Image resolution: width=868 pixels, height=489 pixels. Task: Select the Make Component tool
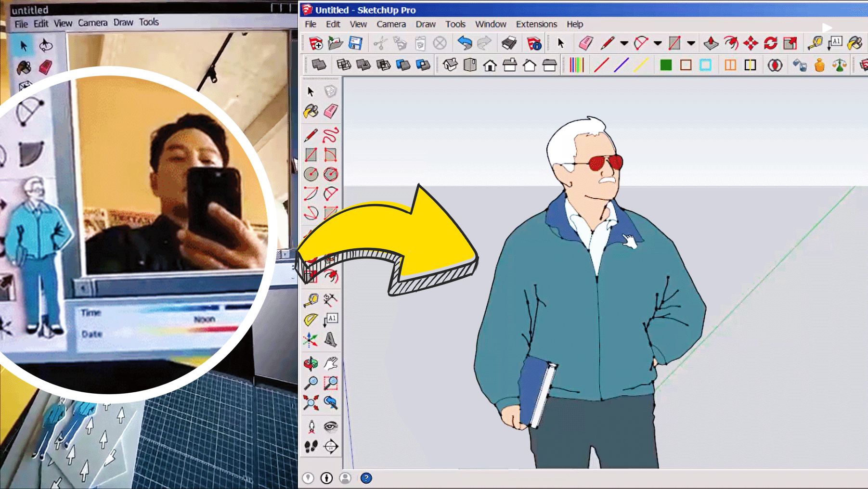pos(330,91)
